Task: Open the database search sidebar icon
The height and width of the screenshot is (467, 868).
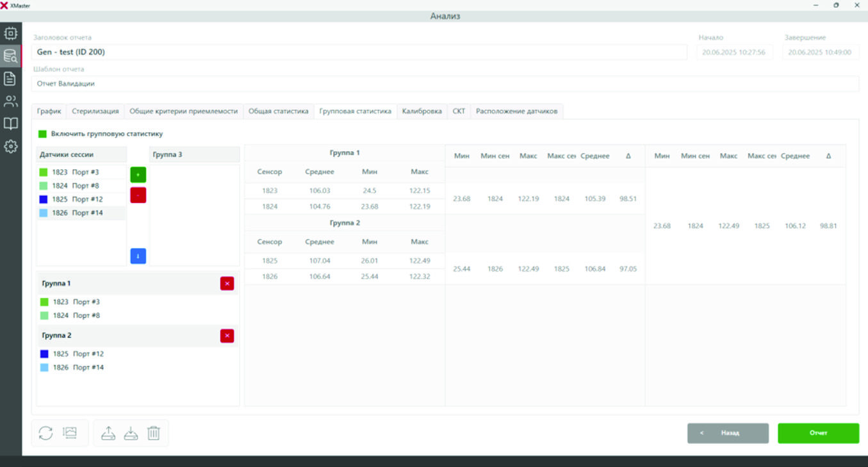Action: (x=10, y=56)
